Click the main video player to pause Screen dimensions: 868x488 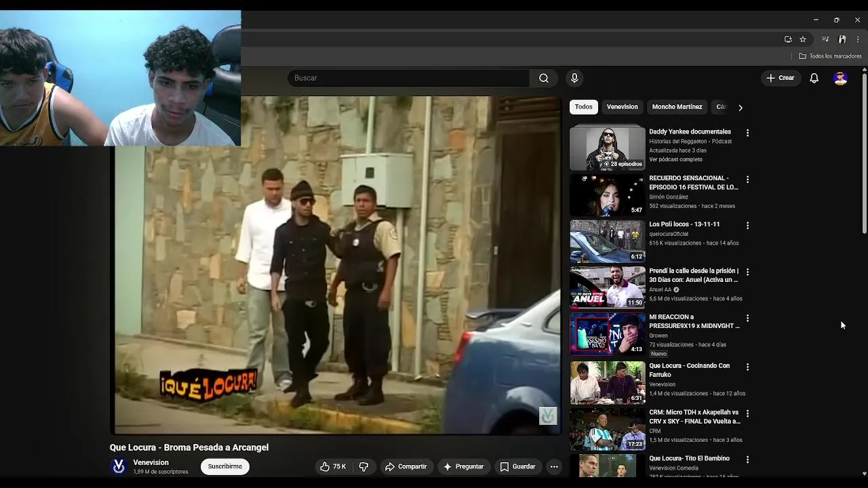click(336, 264)
